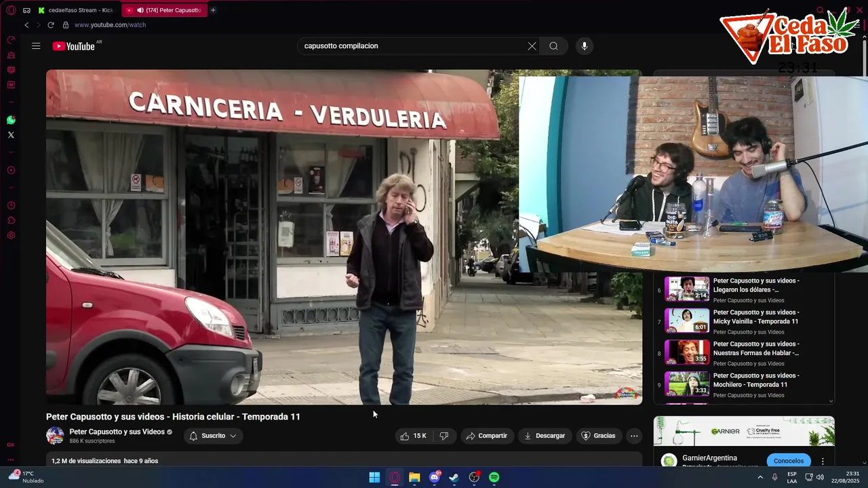Open the Garnier ad options menu

click(823, 461)
